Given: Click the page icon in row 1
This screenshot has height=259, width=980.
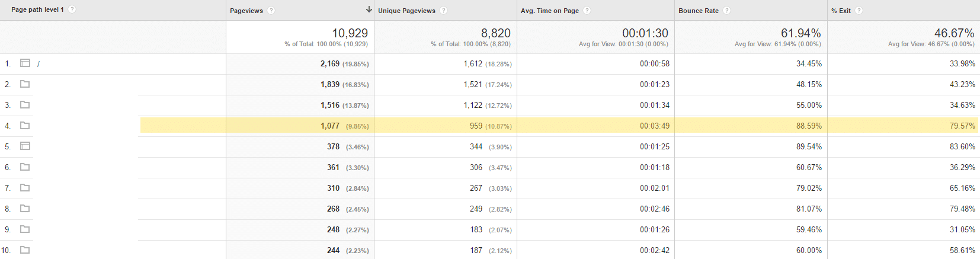Looking at the screenshot, I should pyautogui.click(x=25, y=63).
